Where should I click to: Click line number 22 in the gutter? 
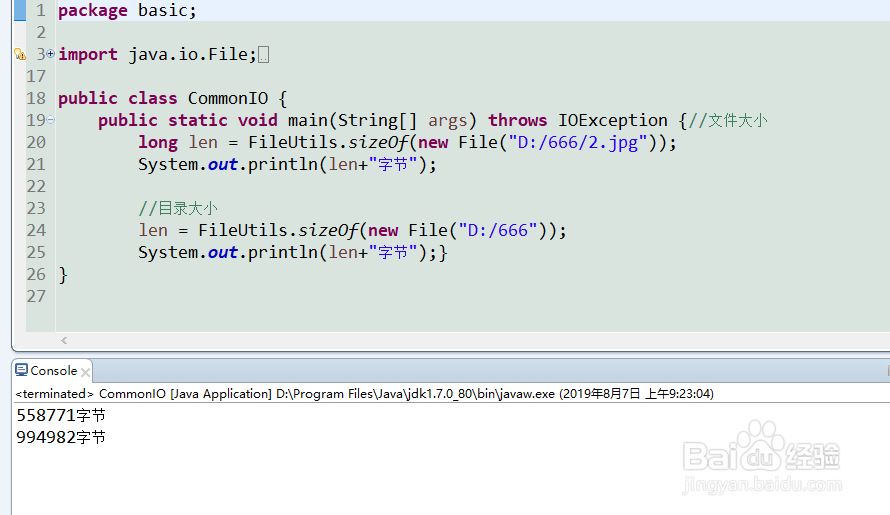point(36,186)
